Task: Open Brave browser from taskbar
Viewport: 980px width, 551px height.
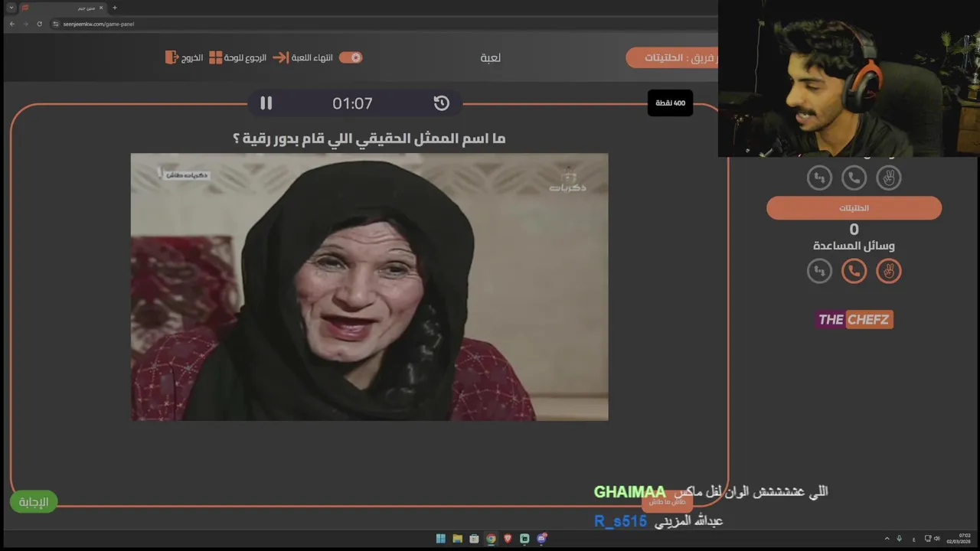Action: tap(508, 539)
